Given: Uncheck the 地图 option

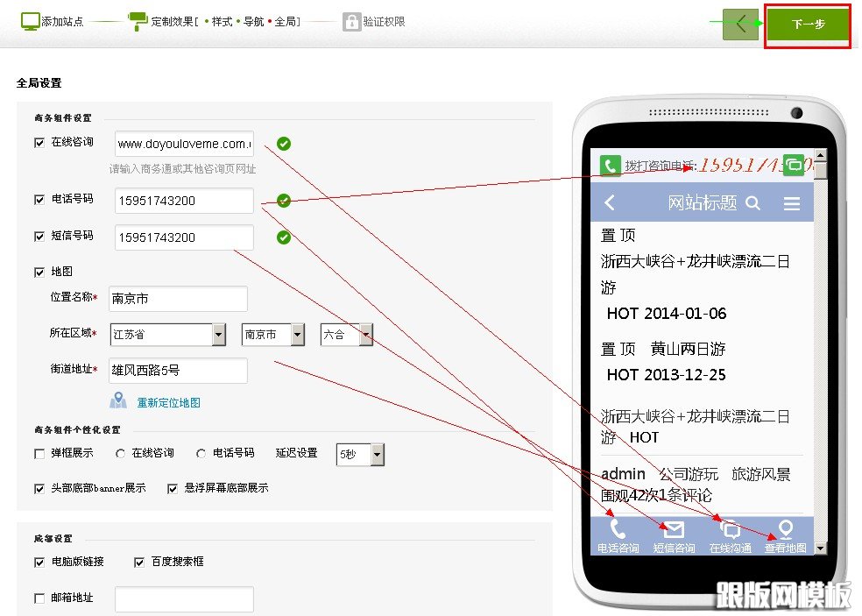Looking at the screenshot, I should 39,271.
